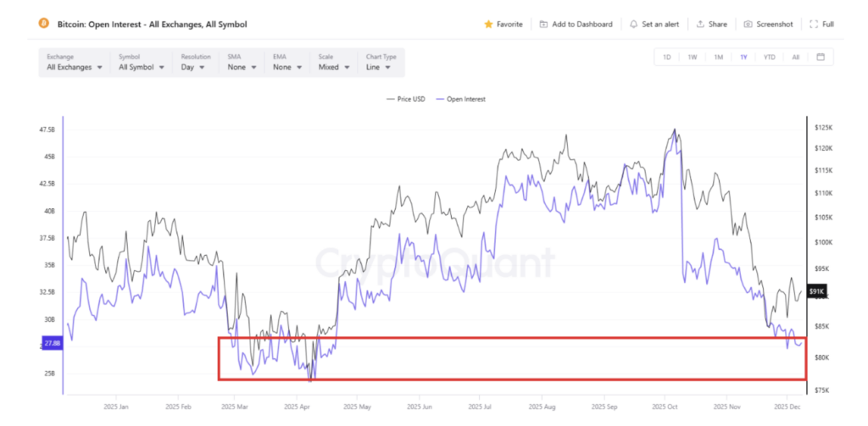Expand chart with the Full screen icon
Image resolution: width=868 pixels, height=426 pixels.
pos(814,25)
